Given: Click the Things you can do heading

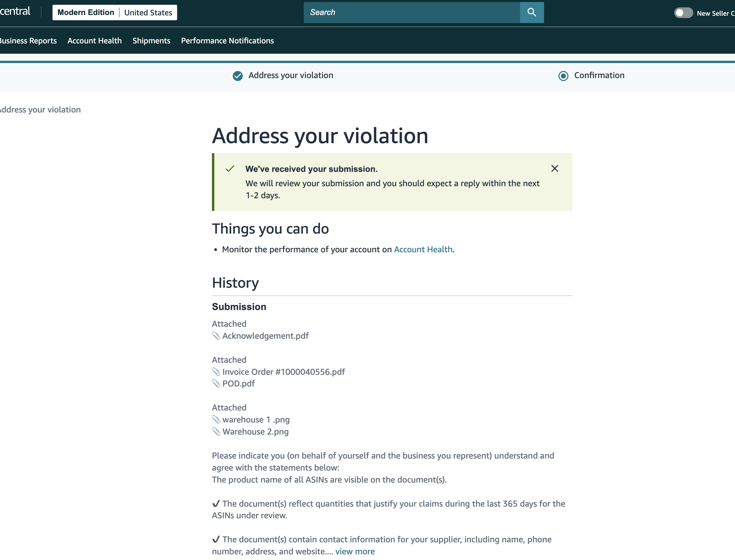Looking at the screenshot, I should [x=270, y=229].
